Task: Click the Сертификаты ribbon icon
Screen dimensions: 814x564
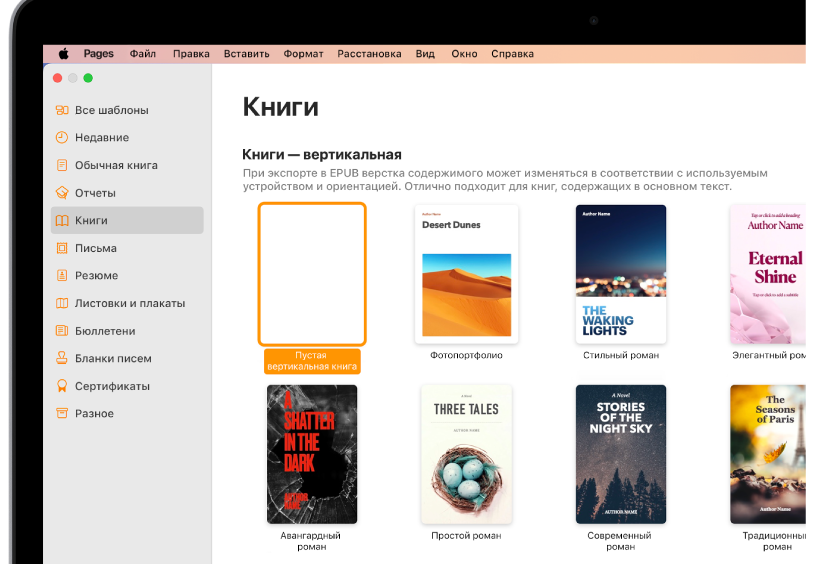Action: click(x=62, y=386)
